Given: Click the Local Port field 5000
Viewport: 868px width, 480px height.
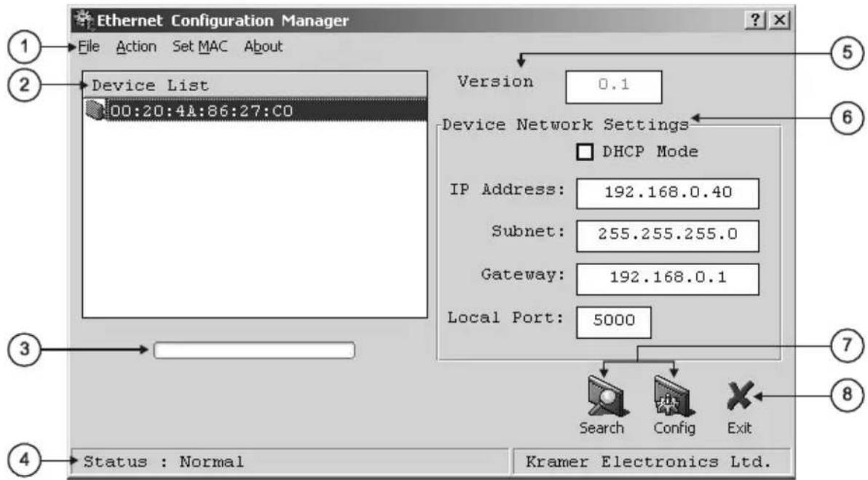Looking at the screenshot, I should [x=613, y=322].
